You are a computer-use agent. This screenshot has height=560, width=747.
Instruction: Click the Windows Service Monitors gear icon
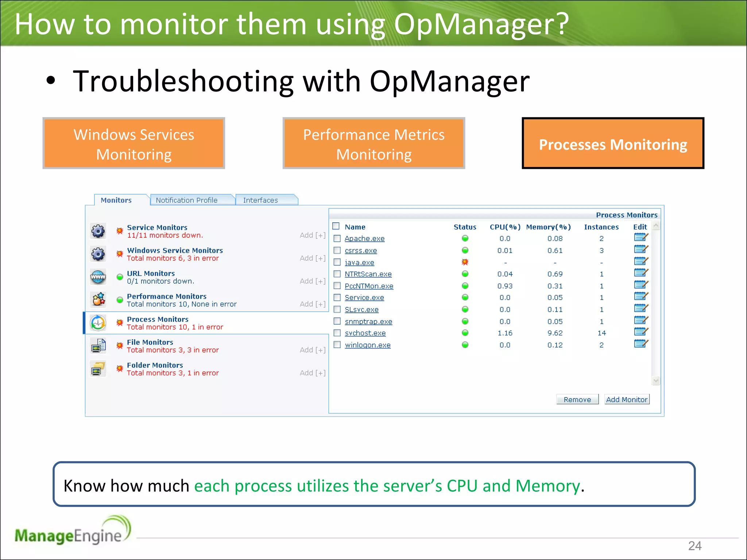[x=98, y=254]
